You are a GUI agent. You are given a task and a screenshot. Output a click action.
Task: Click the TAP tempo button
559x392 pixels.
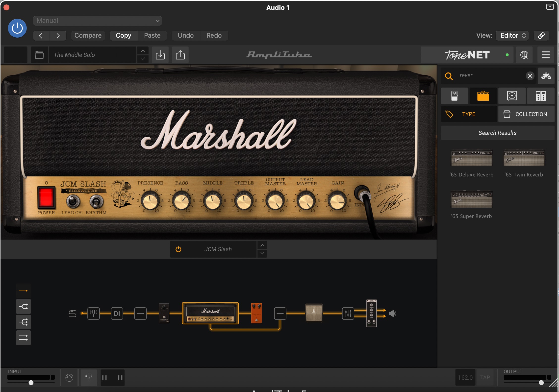[x=485, y=377]
